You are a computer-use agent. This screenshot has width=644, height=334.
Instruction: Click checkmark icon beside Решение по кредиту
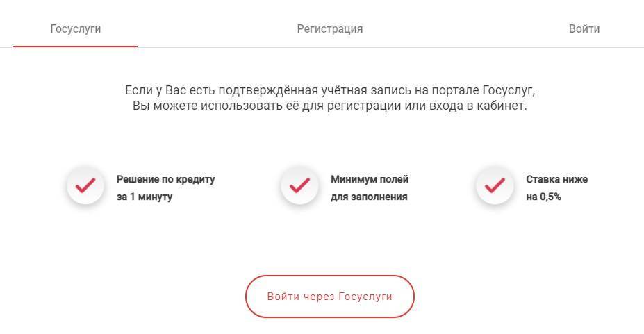click(85, 186)
